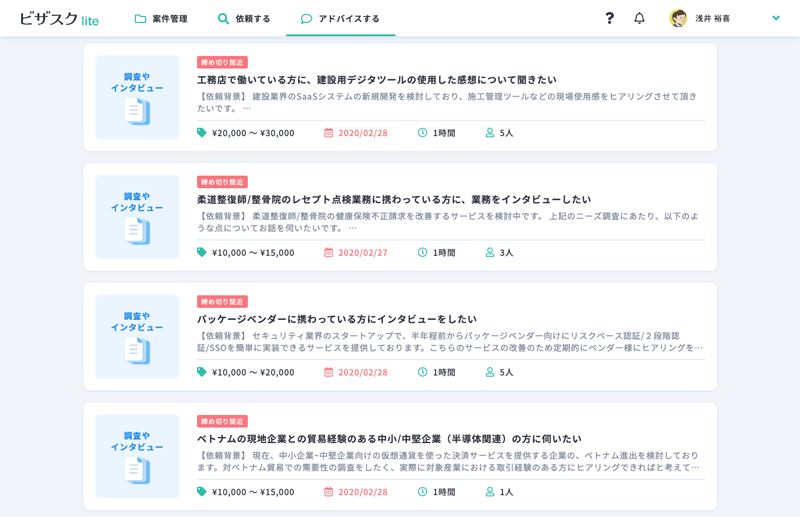Image resolution: width=800 pixels, height=517 pixels.
Task: Click the ビザスク lite logo
Action: pyautogui.click(x=59, y=19)
